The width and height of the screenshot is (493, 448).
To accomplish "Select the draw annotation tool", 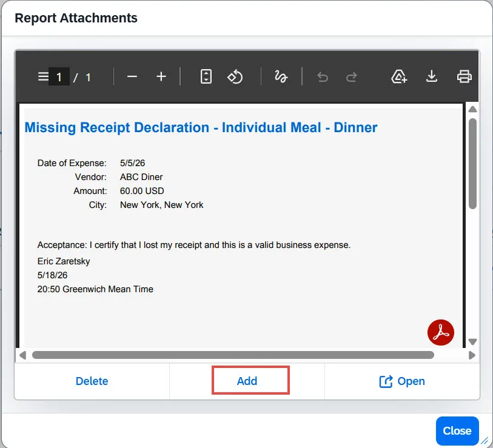I will click(x=281, y=76).
